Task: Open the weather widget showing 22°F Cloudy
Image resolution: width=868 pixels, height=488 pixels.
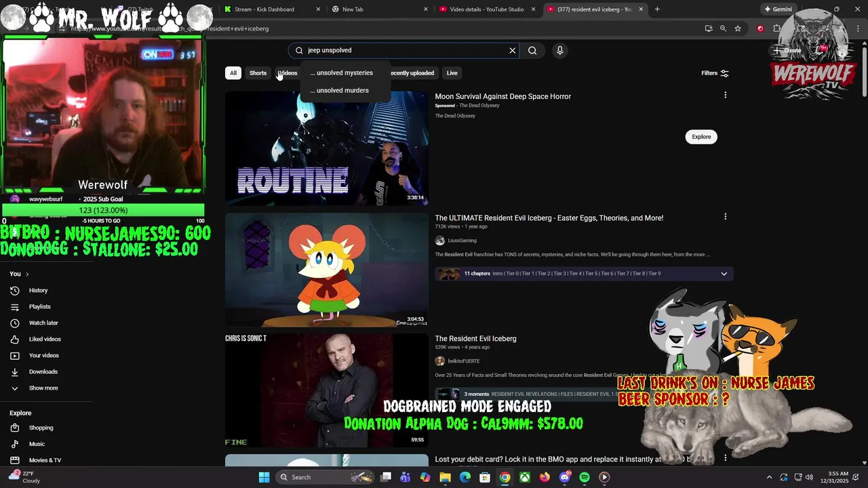Action: pos(24,477)
